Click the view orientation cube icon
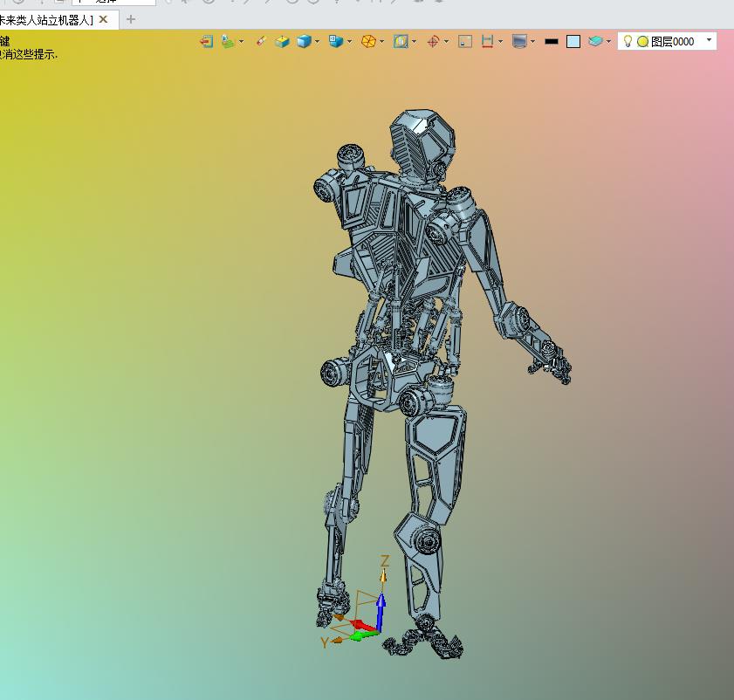 coord(336,42)
